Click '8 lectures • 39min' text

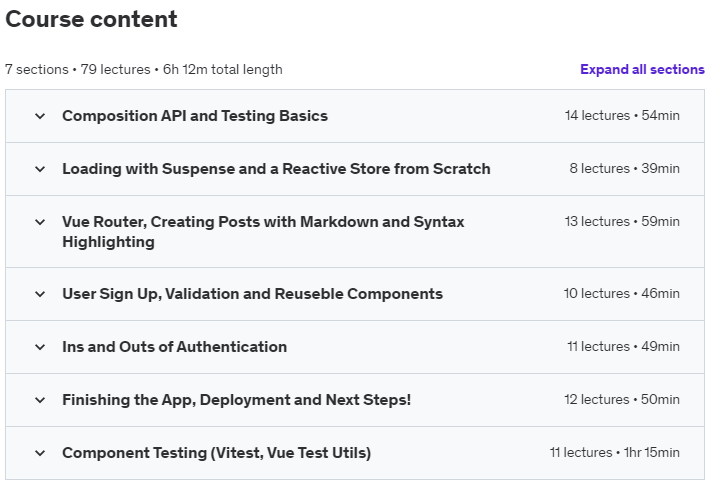pos(625,169)
